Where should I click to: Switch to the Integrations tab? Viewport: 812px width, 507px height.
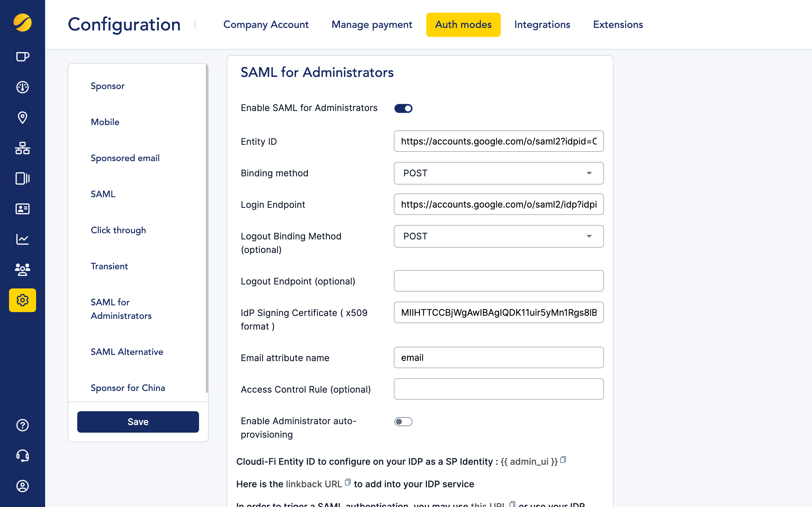[542, 24]
